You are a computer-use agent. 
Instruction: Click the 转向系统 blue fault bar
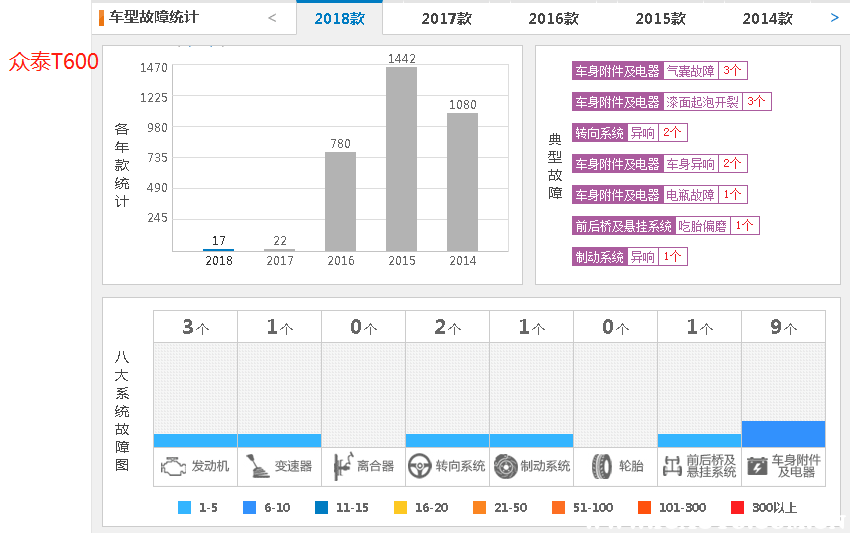click(447, 440)
